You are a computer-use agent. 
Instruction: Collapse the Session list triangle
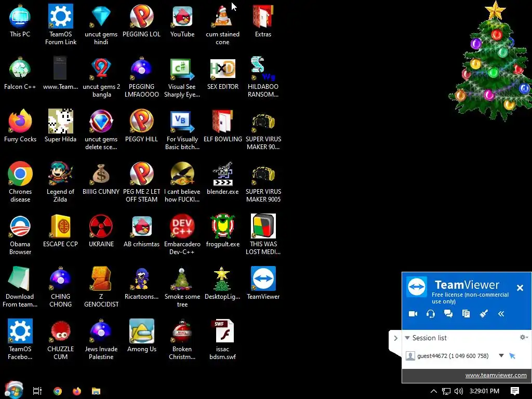(x=407, y=338)
